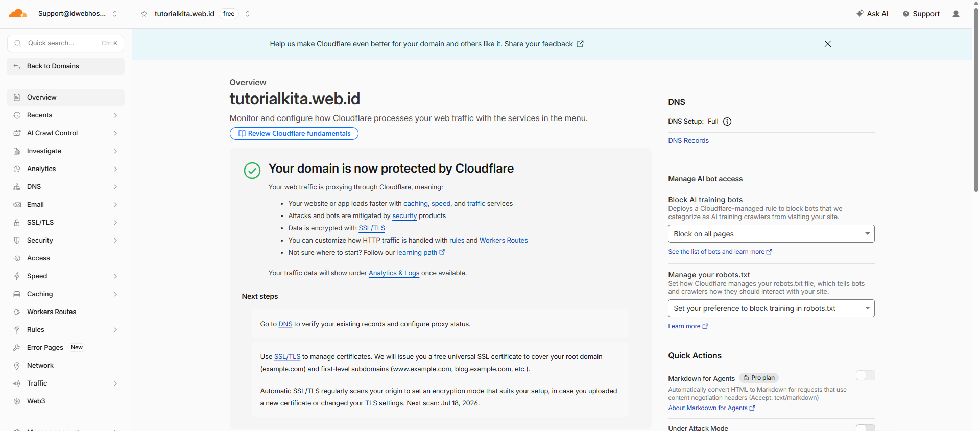
Task: Expand the Rules submenu chevron
Action: click(x=115, y=330)
